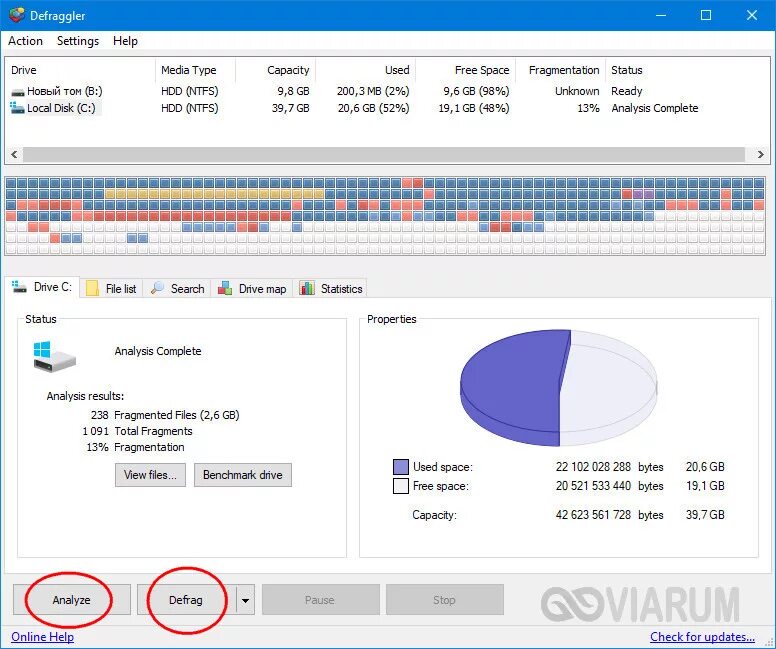Image resolution: width=776 pixels, height=649 pixels.
Task: Switch to the Statistics tab
Action: (332, 289)
